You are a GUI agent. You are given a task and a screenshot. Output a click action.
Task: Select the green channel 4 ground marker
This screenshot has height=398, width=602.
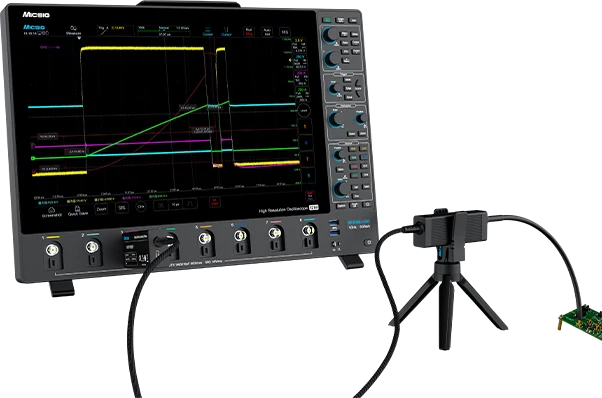coord(33,158)
